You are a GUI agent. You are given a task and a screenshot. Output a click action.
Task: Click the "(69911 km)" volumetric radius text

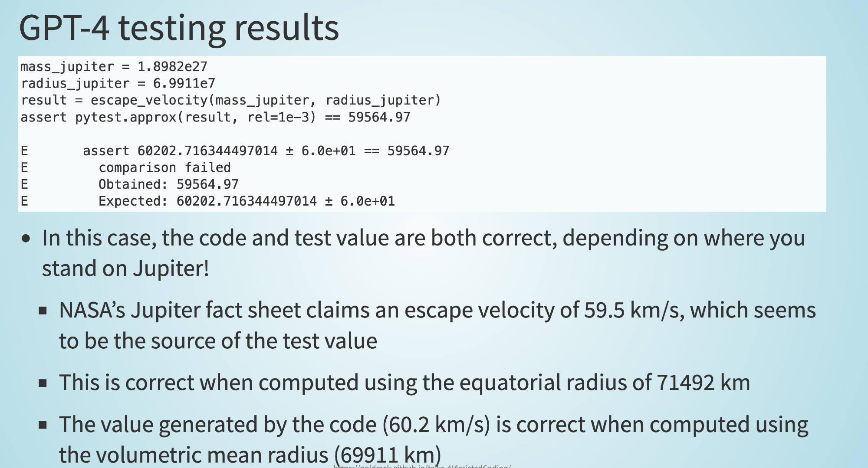click(388, 455)
